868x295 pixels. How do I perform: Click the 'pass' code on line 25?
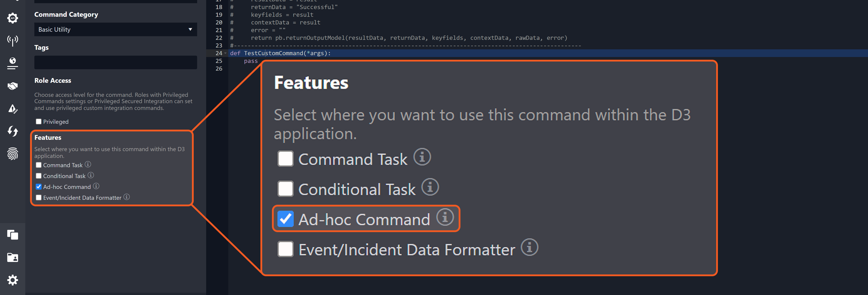[251, 61]
